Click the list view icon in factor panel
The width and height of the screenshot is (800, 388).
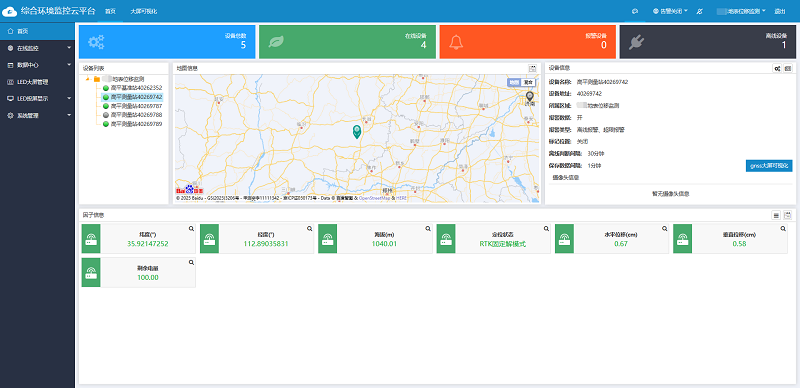776,215
